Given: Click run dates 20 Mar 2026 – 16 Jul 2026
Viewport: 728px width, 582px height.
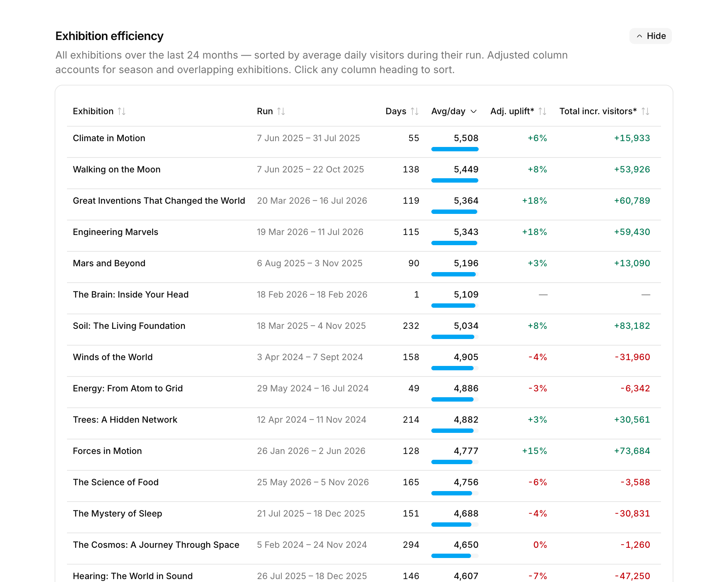Looking at the screenshot, I should pyautogui.click(x=312, y=201).
